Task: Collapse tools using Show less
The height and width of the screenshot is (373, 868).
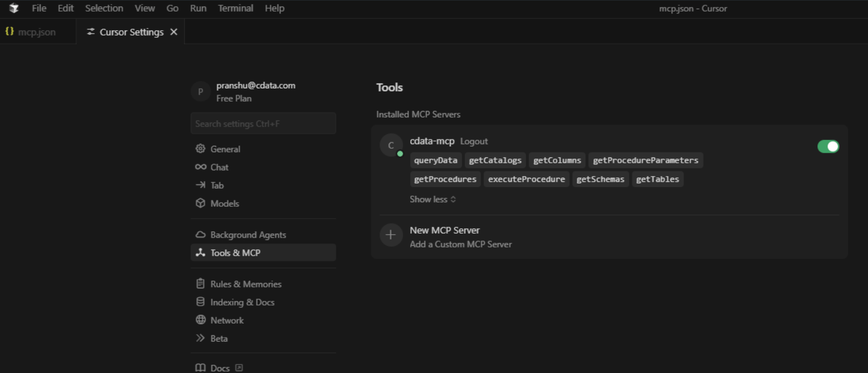Action: (x=432, y=199)
